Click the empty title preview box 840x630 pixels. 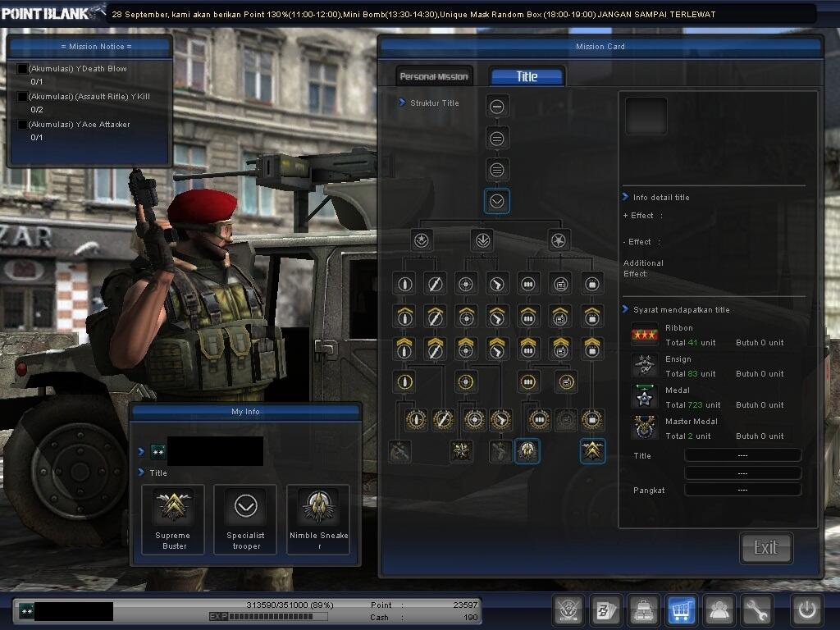(646, 116)
